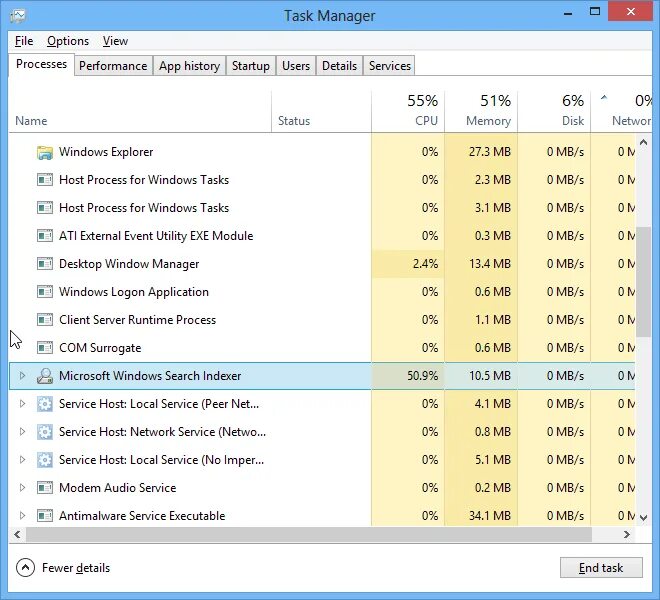
Task: Click the 2.4% CPU value
Action: pyautogui.click(x=426, y=264)
